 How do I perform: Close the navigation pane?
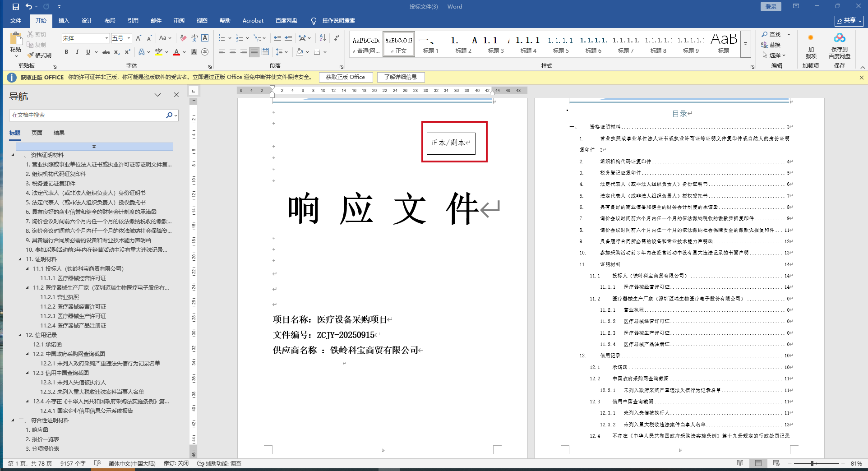click(176, 95)
